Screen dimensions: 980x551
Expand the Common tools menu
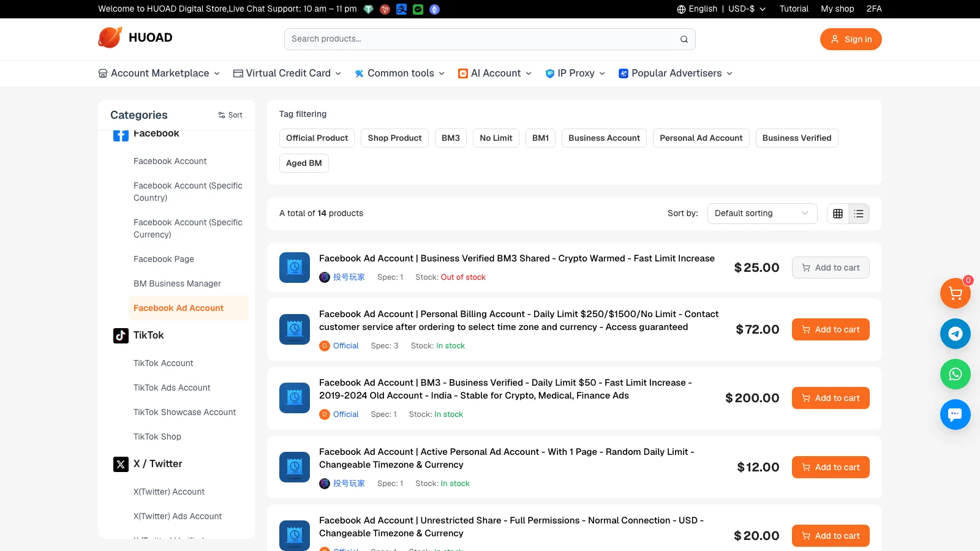[400, 73]
